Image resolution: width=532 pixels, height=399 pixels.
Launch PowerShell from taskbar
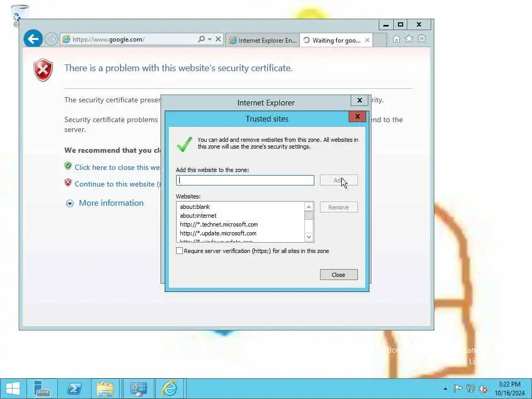[x=74, y=389]
